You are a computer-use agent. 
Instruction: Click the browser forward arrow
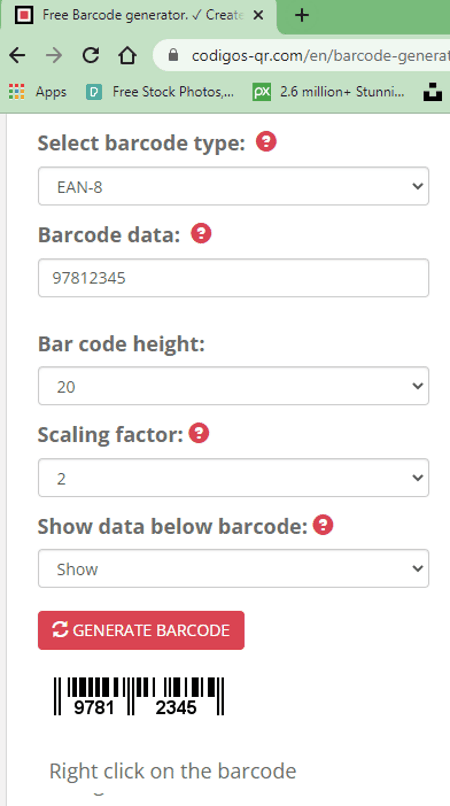coord(53,55)
